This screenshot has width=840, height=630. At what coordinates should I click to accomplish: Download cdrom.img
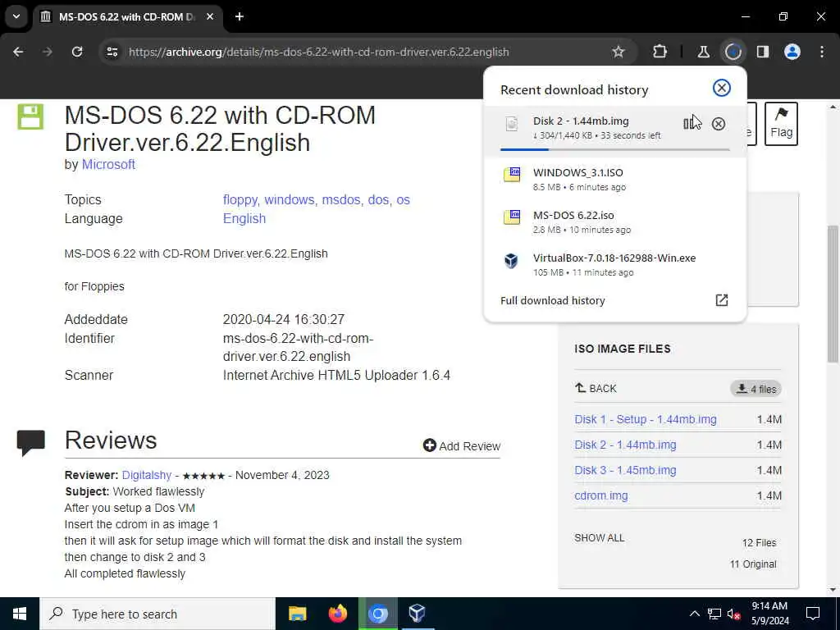(x=601, y=495)
